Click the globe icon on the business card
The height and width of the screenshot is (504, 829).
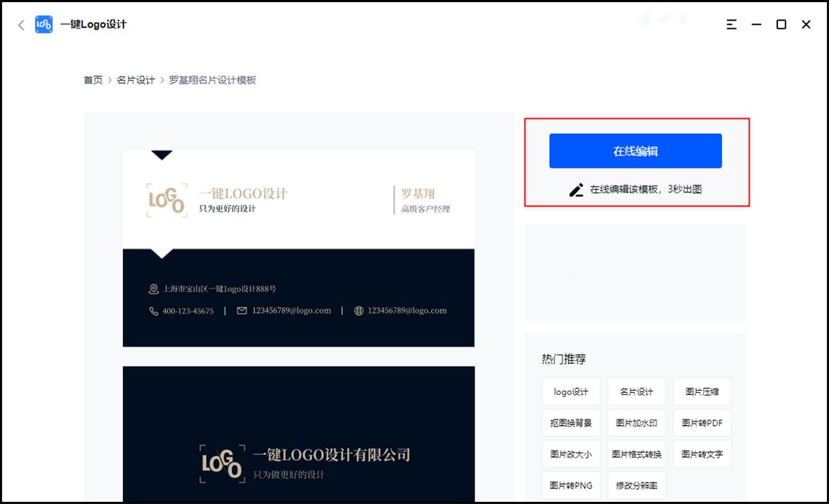[x=358, y=310]
